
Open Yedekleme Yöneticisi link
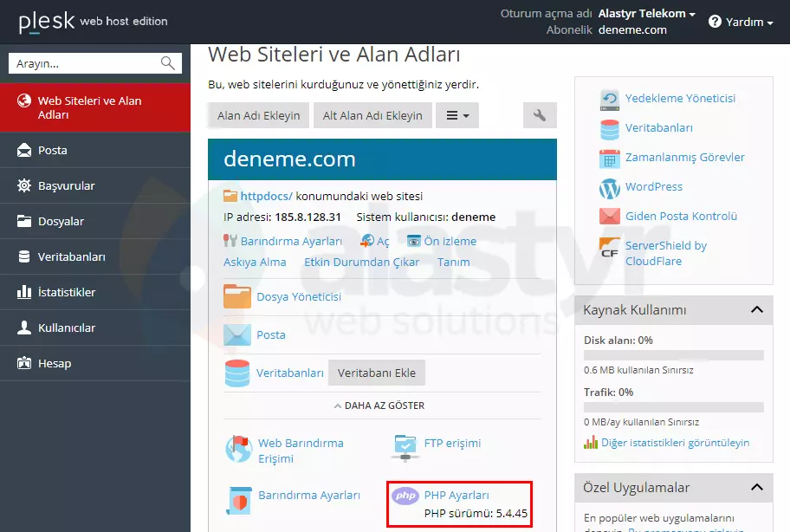680,98
